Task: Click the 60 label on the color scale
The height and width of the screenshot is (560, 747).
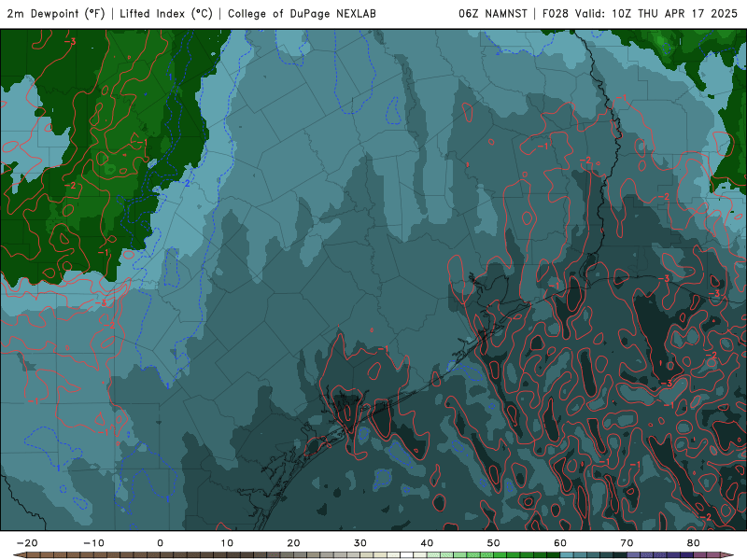Action: [x=560, y=543]
